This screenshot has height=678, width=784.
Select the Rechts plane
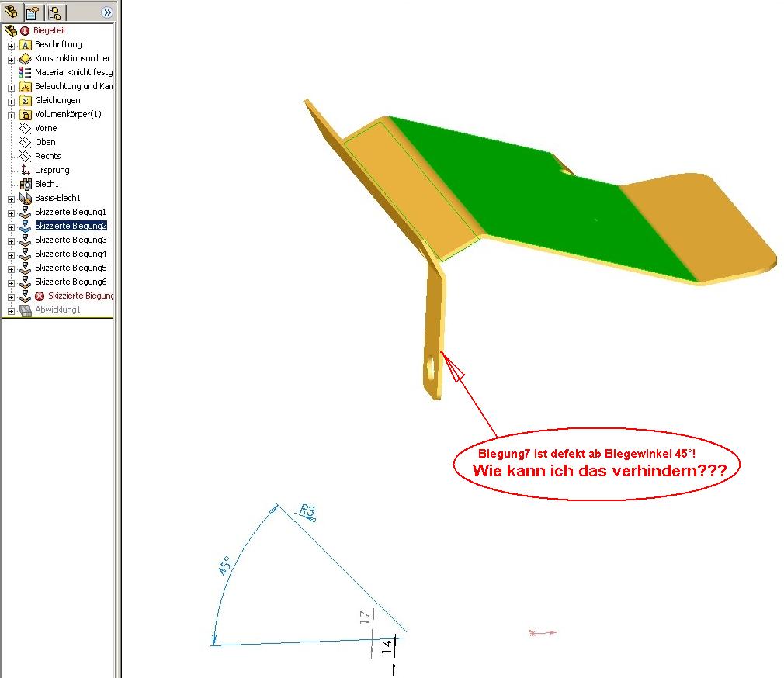click(x=47, y=157)
